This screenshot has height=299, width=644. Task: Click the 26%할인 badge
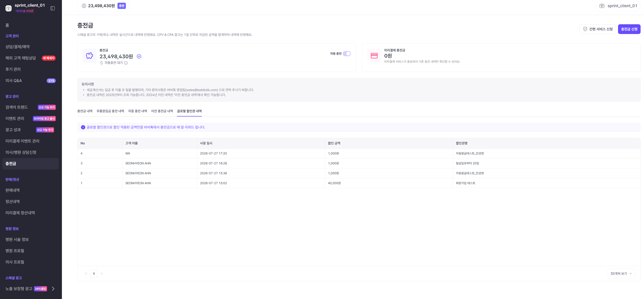pos(41,289)
